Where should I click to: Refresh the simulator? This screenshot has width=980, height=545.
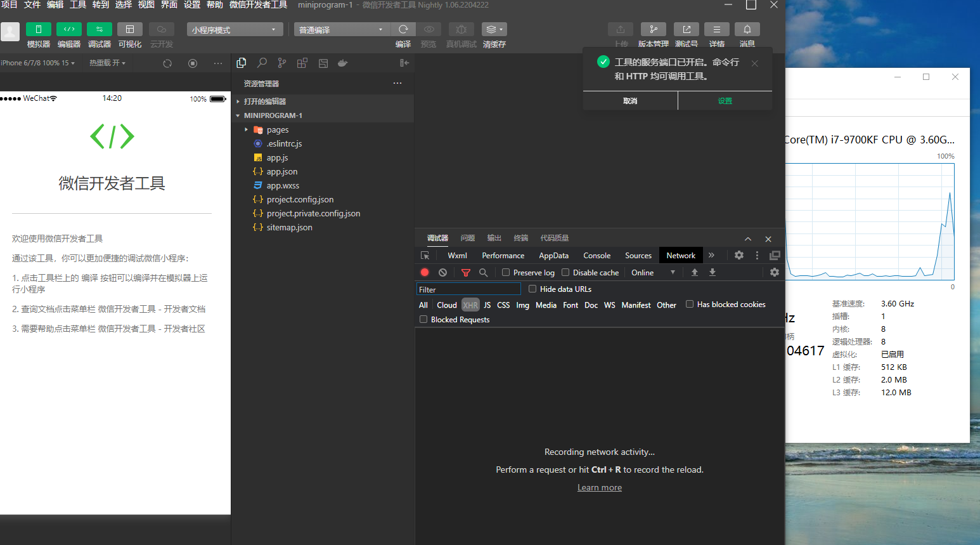[167, 63]
